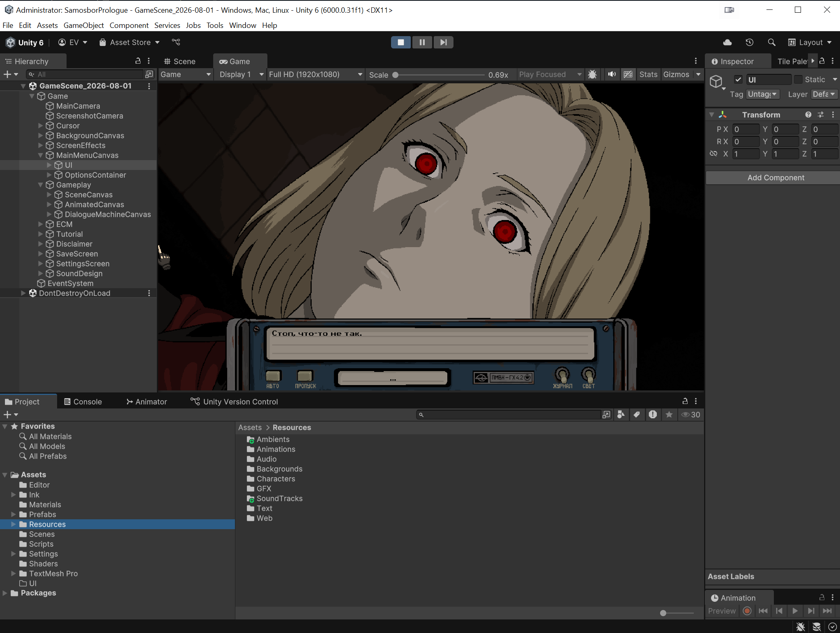840x633 pixels.
Task: Expand the DontDestroyOnLoad scene
Action: [23, 293]
